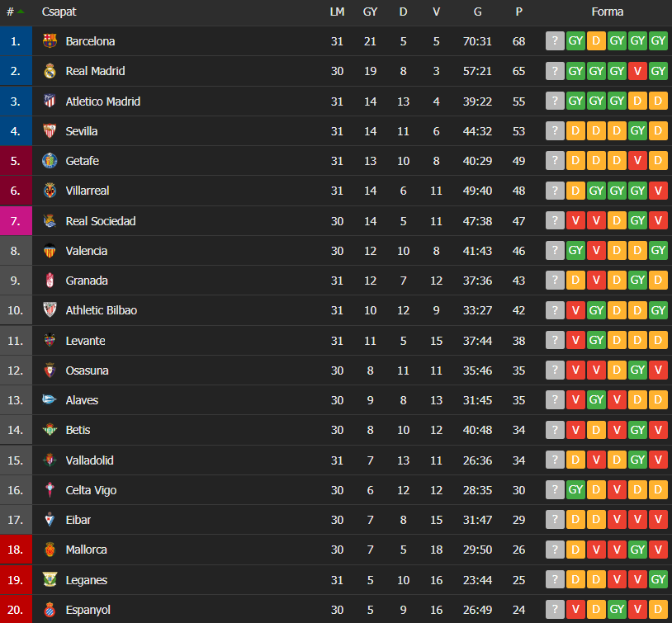The image size is (672, 623).
Task: Sort by the G goals column header
Action: [477, 12]
